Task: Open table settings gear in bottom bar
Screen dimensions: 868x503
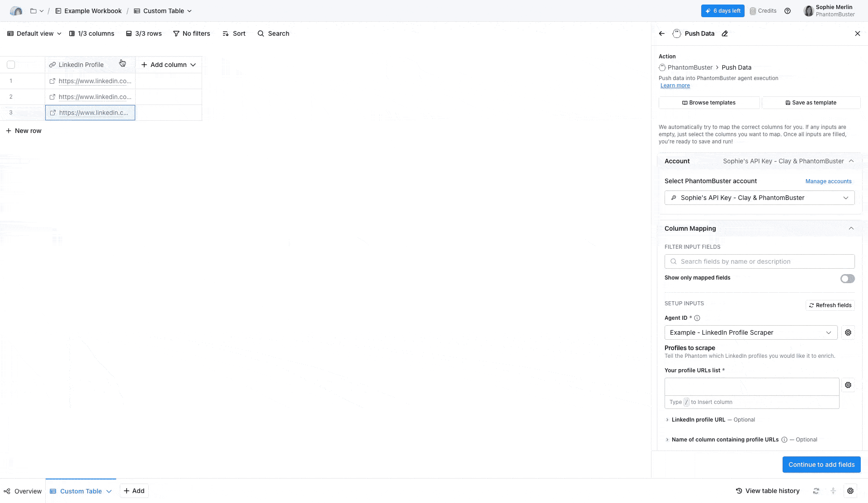Action: tap(850, 491)
